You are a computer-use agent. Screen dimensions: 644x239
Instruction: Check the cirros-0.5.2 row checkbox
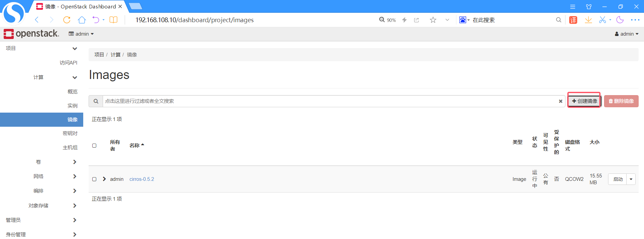(94, 179)
